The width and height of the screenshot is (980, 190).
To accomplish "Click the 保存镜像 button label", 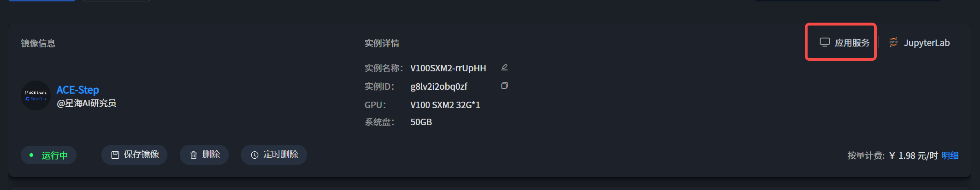I will tap(142, 155).
